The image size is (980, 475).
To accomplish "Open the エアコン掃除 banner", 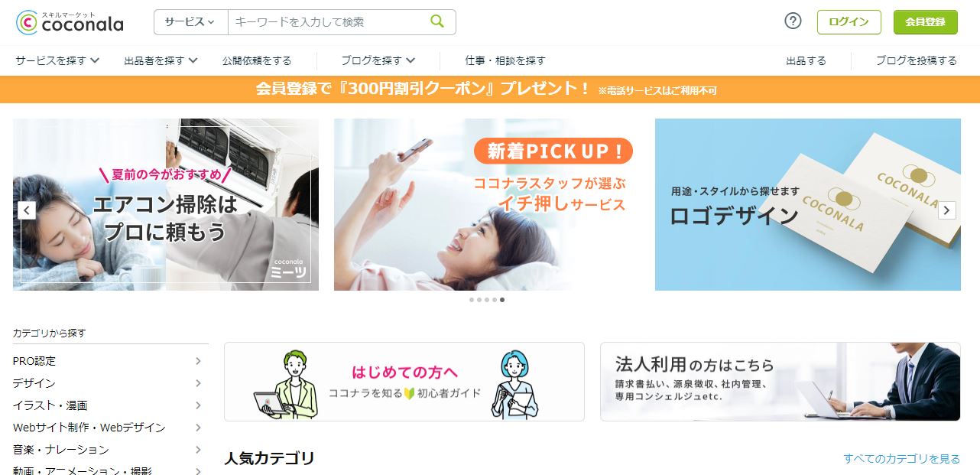I will [166, 204].
